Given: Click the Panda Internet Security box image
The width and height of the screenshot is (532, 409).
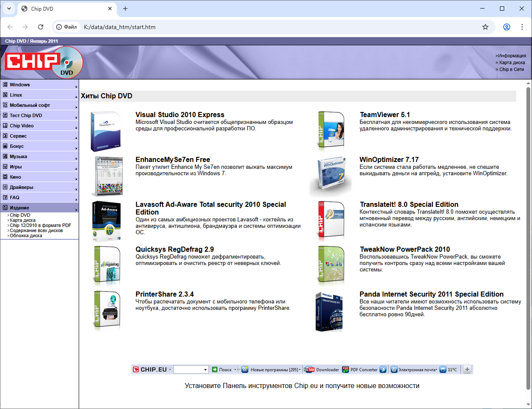Looking at the screenshot, I should pos(329,312).
